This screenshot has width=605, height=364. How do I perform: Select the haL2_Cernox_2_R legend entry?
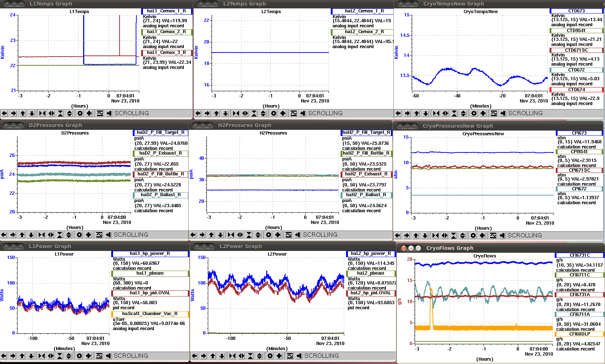(362, 32)
